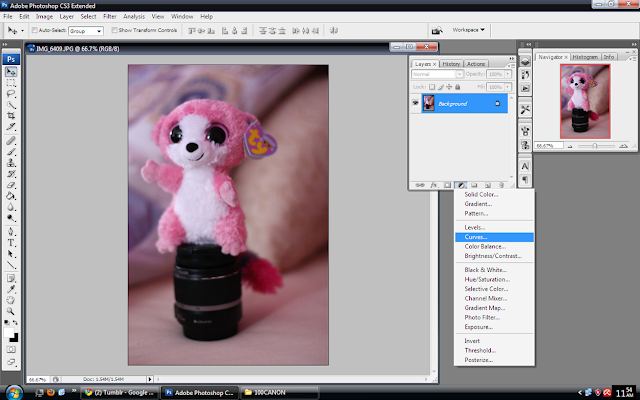Open the status bar info arrow
Screen dimensions: 640x400
(150, 379)
